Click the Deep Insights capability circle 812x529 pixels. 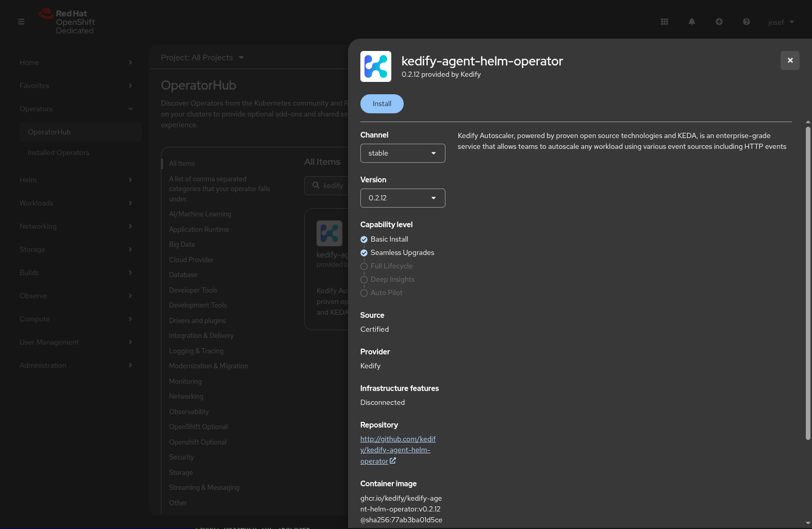point(364,280)
